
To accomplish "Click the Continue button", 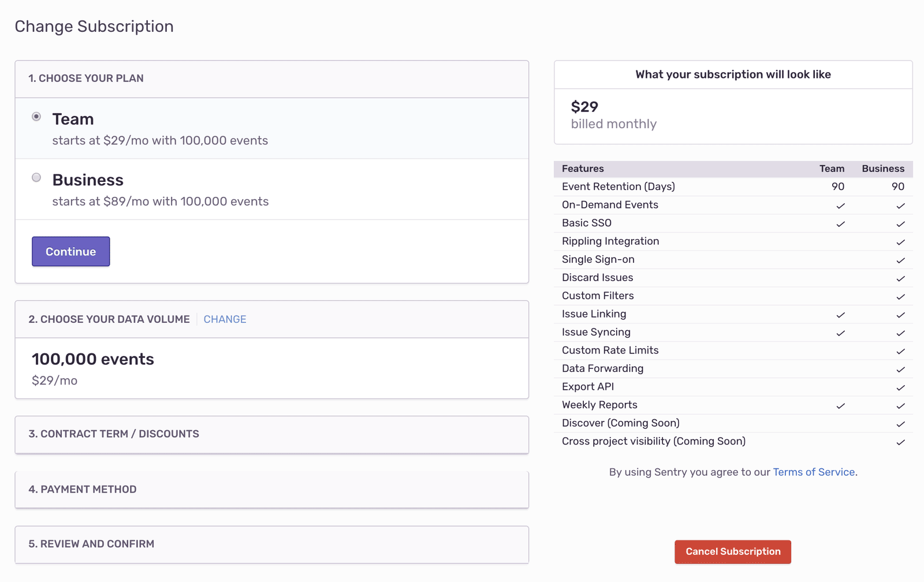I will (70, 252).
